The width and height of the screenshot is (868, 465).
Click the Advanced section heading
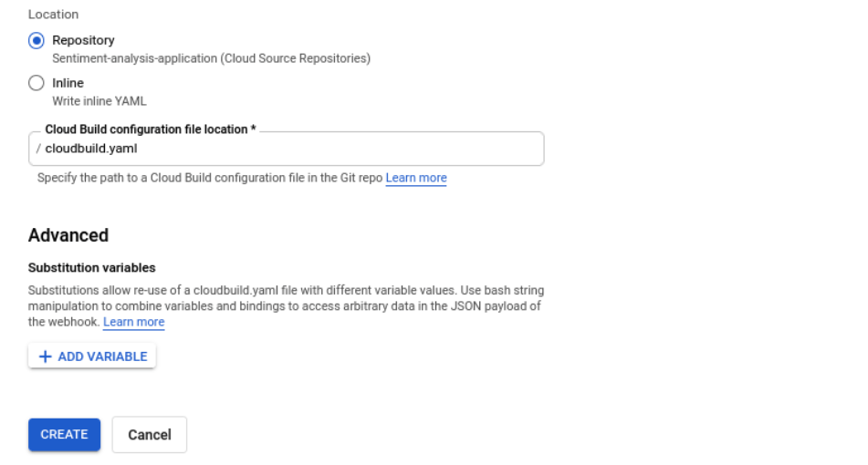point(68,235)
